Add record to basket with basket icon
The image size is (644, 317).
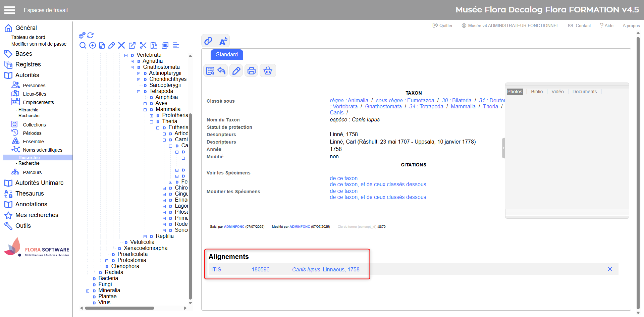(x=268, y=71)
